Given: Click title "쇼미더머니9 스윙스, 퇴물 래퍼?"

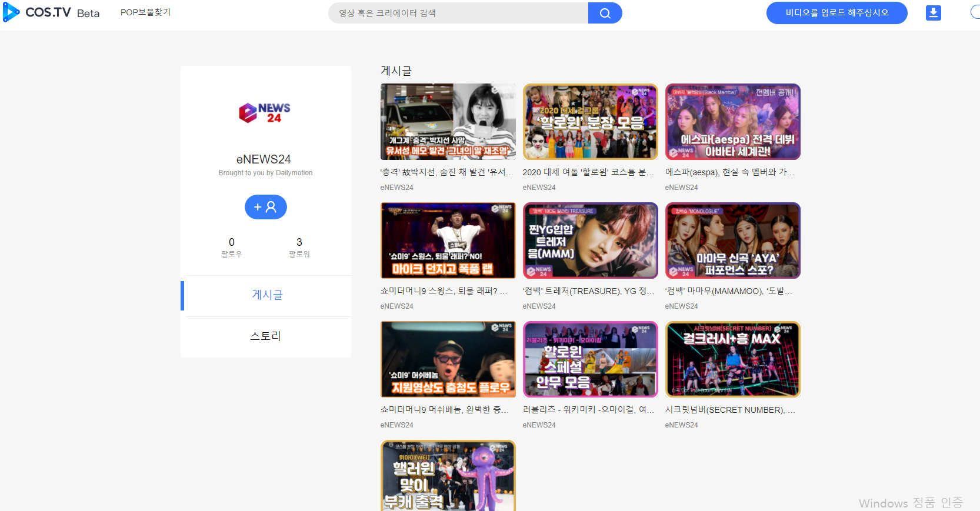Looking at the screenshot, I should click(444, 291).
